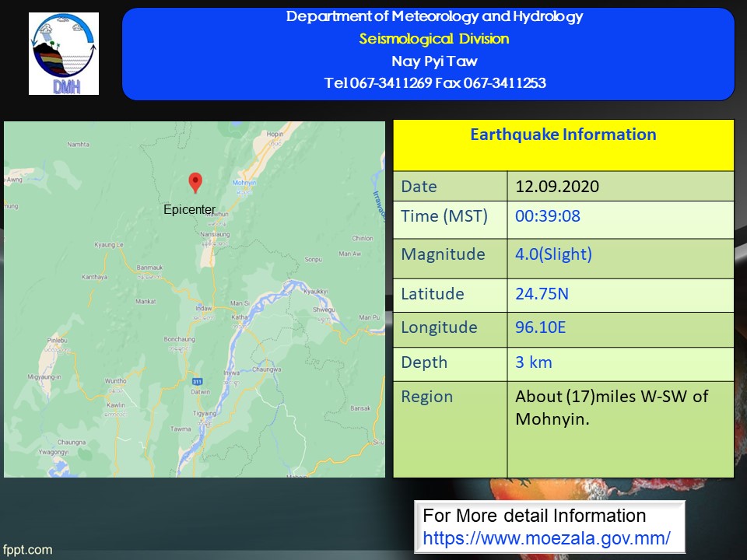Click Nansiaung label on the map

[215, 234]
